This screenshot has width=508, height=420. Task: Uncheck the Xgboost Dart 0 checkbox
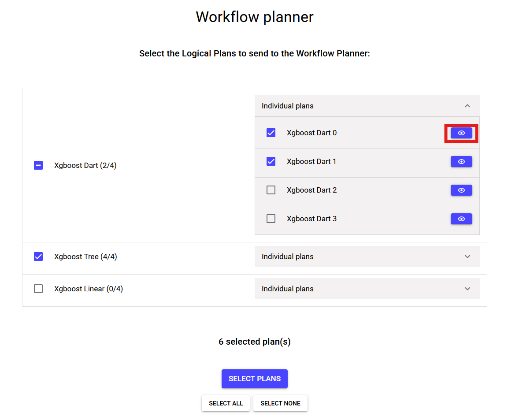click(271, 132)
